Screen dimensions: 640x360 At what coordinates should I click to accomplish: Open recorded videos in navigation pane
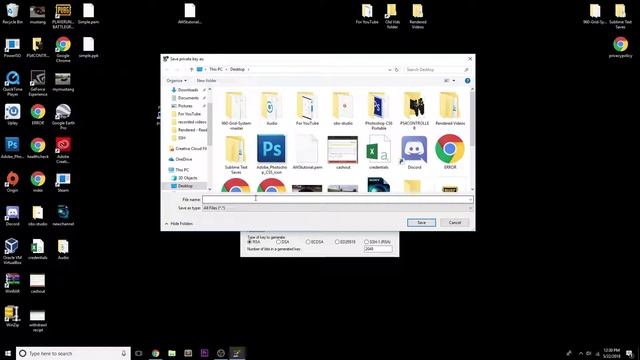[x=191, y=122]
